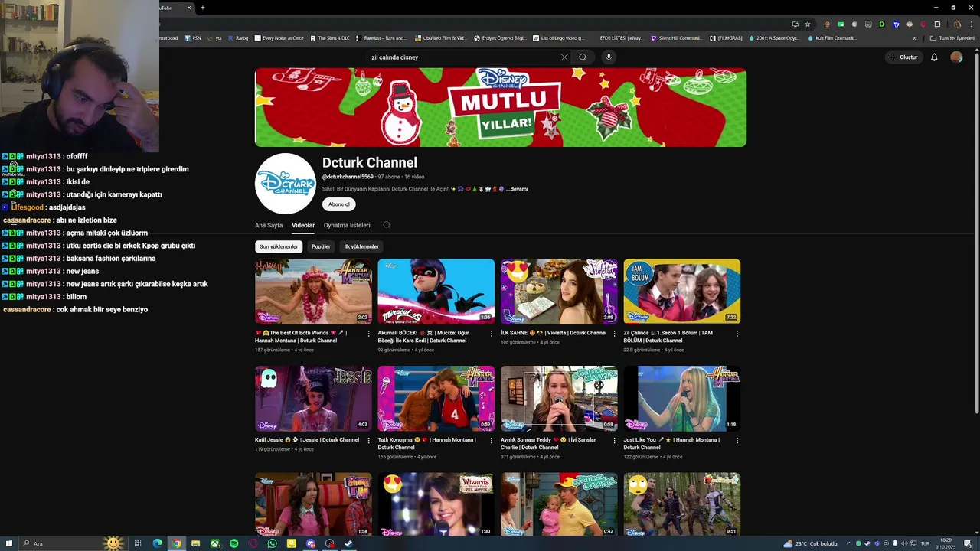Click the Just Like You video title

671,444
